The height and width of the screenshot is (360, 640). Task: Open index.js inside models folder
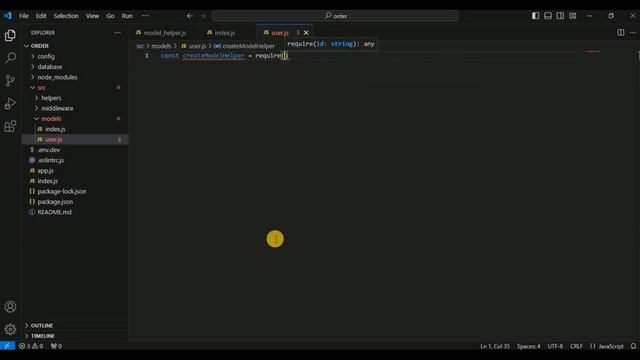(55, 129)
